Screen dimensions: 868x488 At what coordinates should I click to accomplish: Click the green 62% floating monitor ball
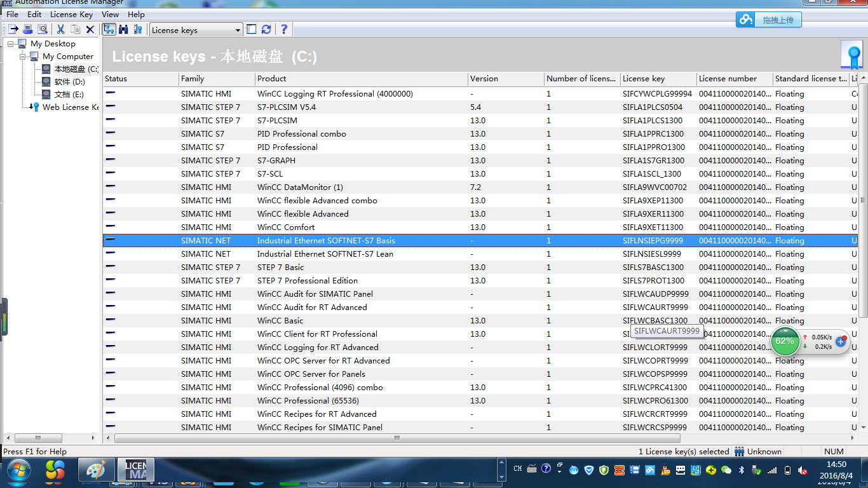coord(785,341)
